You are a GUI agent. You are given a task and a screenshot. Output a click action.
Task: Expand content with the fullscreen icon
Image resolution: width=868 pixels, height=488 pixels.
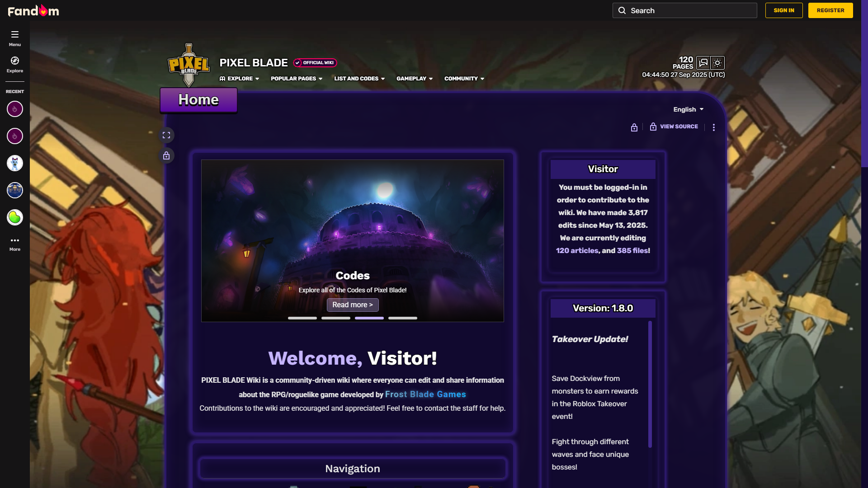(x=166, y=135)
